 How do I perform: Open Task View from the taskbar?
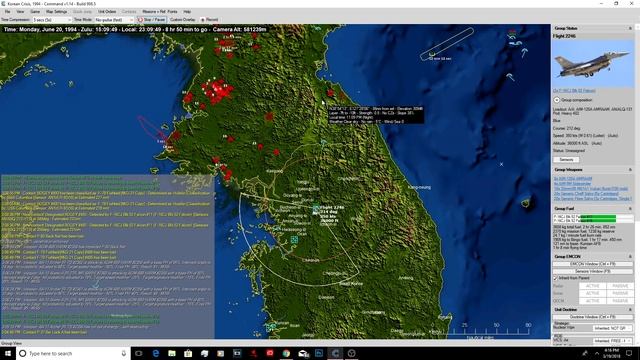click(x=139, y=353)
